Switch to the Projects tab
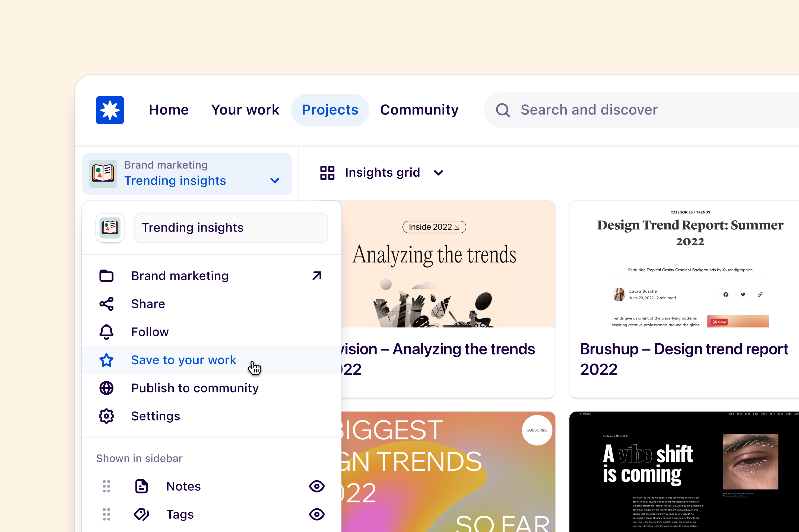 tap(330, 110)
